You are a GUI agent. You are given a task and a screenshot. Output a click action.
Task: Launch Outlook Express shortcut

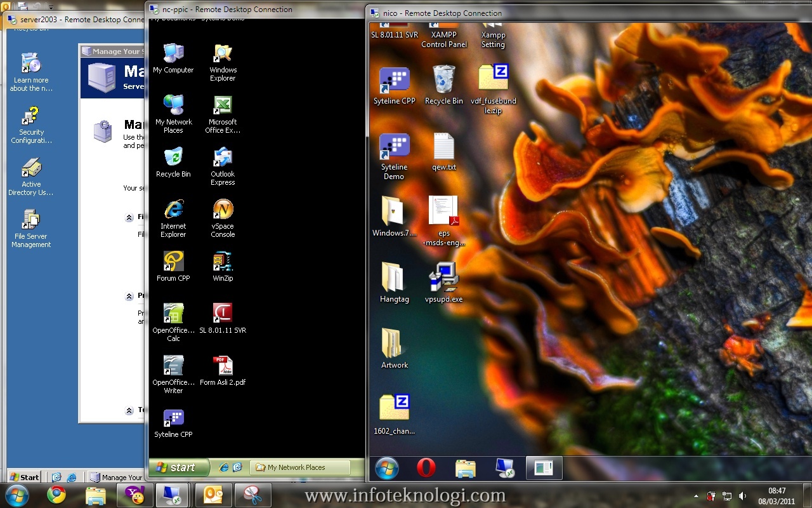point(223,166)
